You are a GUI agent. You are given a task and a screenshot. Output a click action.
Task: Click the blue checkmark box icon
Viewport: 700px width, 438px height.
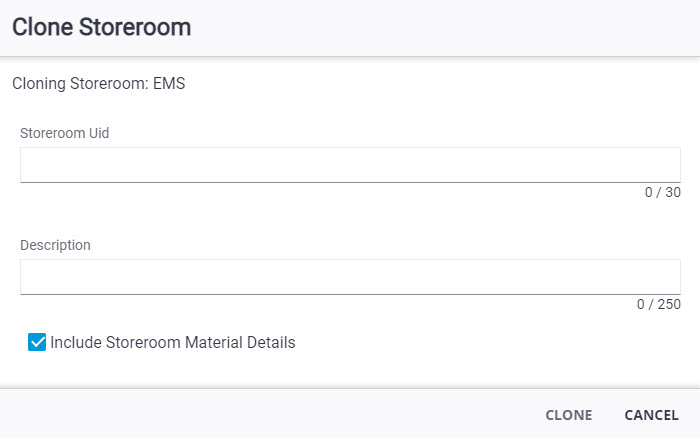click(37, 343)
